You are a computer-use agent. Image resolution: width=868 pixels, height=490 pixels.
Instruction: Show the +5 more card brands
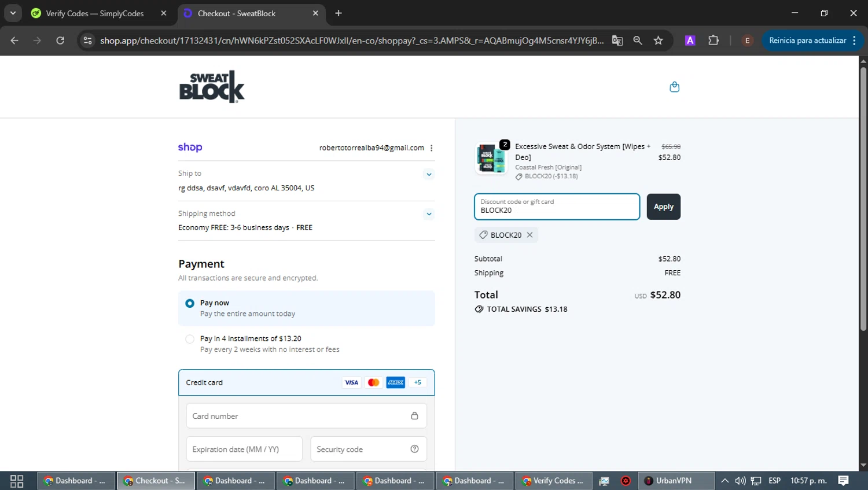pyautogui.click(x=418, y=382)
